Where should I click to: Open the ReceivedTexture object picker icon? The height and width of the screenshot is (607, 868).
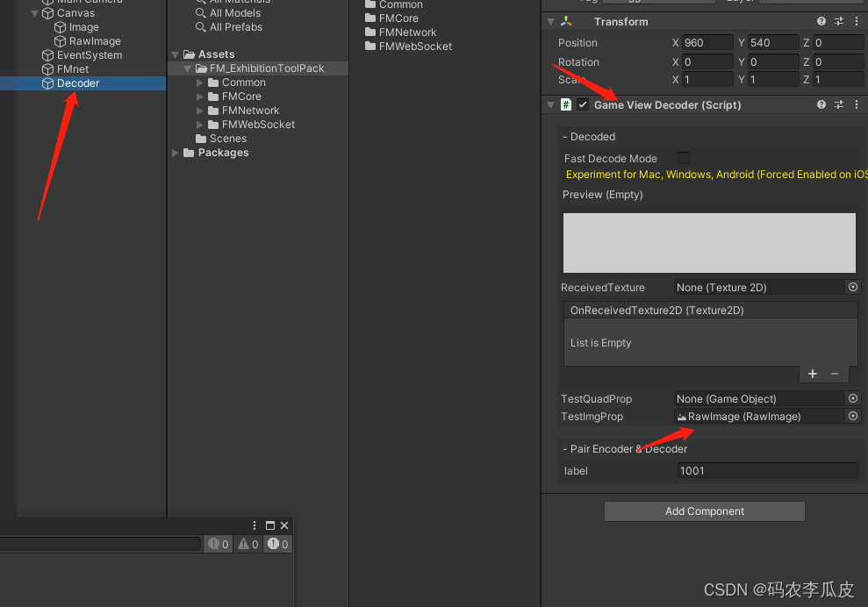(851, 287)
